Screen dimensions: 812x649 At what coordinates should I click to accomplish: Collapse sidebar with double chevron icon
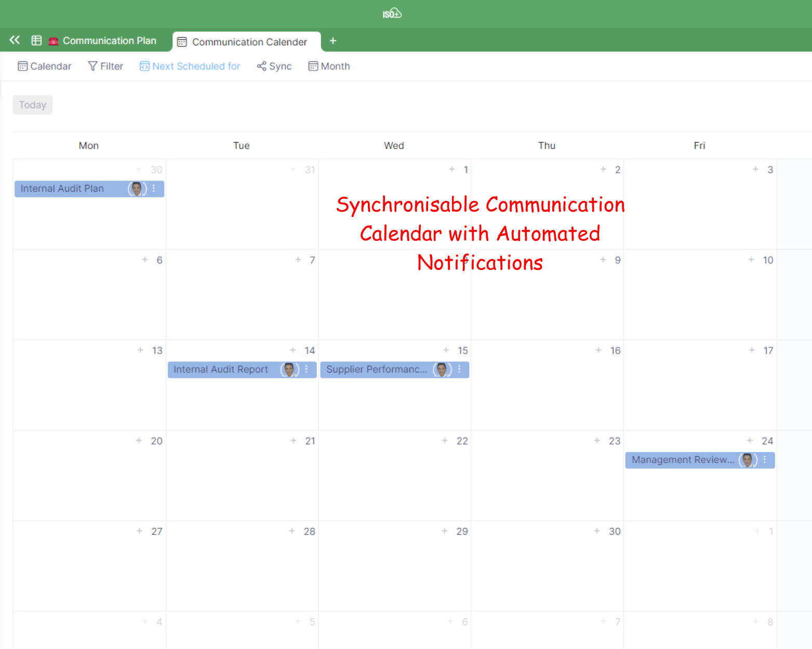point(15,40)
